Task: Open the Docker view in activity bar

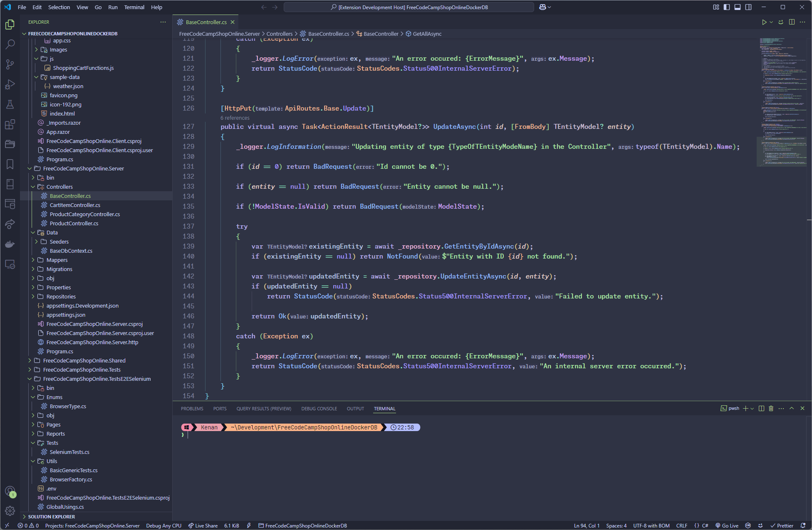Action: pos(10,244)
